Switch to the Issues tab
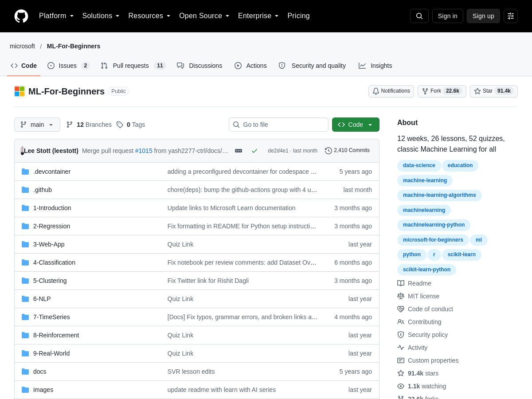 (x=69, y=66)
